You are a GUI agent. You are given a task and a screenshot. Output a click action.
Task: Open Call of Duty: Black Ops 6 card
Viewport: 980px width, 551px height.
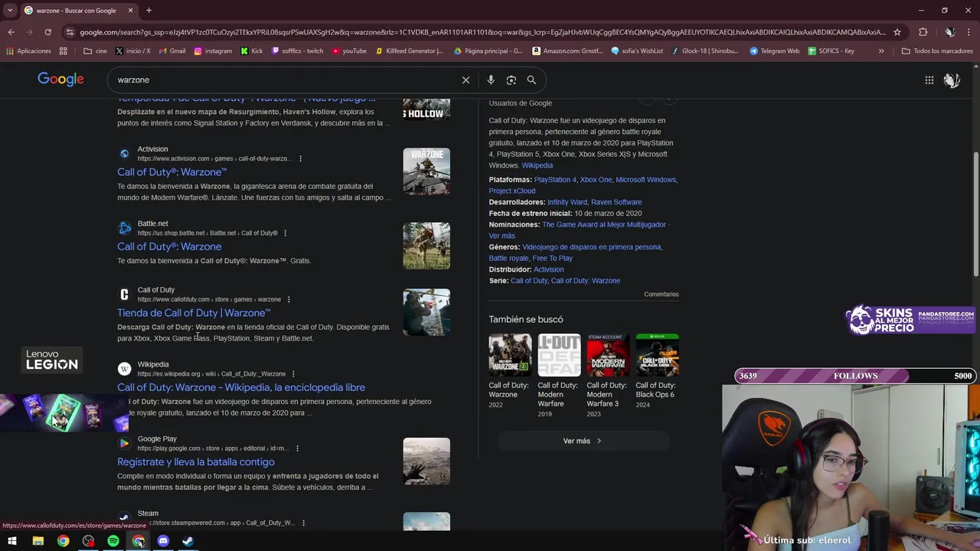click(x=657, y=371)
